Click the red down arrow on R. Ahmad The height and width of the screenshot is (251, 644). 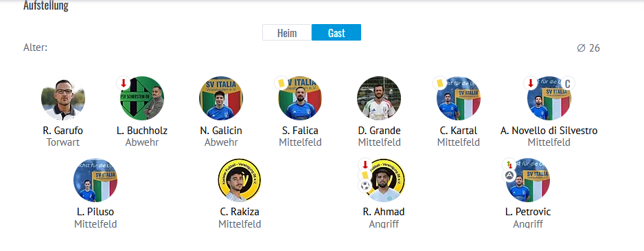[365, 164]
